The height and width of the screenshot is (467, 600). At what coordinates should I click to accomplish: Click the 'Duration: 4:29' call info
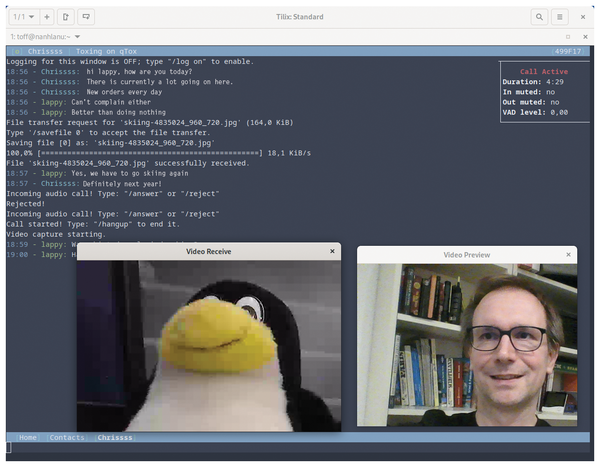point(533,82)
